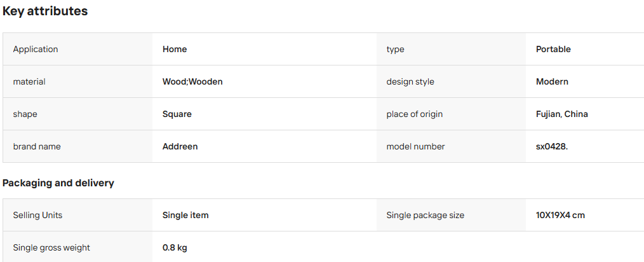The image size is (644, 262).
Task: Click the Single item value
Action: pyautogui.click(x=185, y=215)
